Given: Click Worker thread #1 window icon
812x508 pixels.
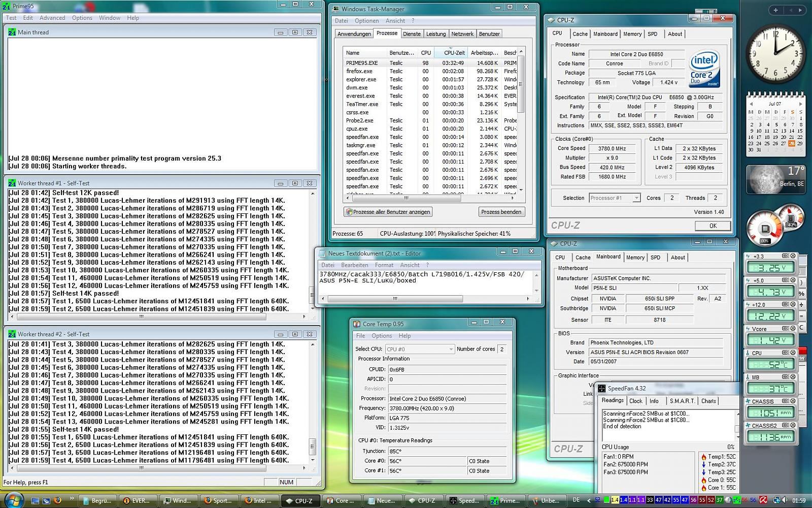Looking at the screenshot, I should [12, 183].
